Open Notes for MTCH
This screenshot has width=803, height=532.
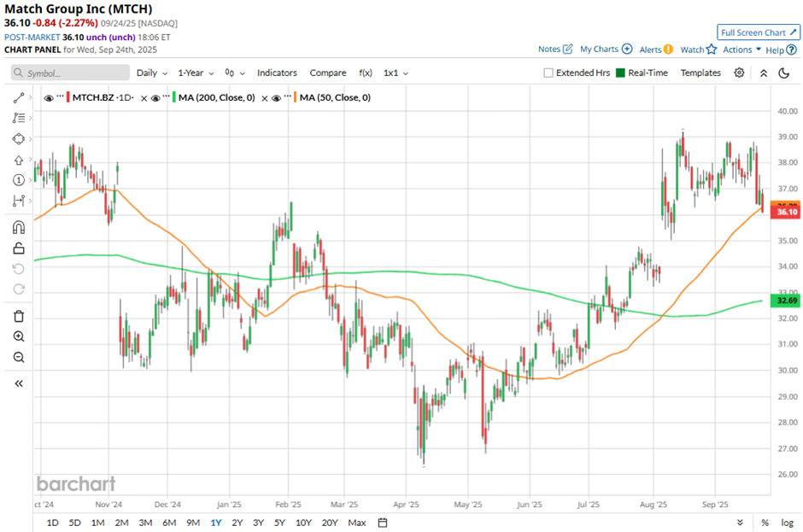pos(555,50)
